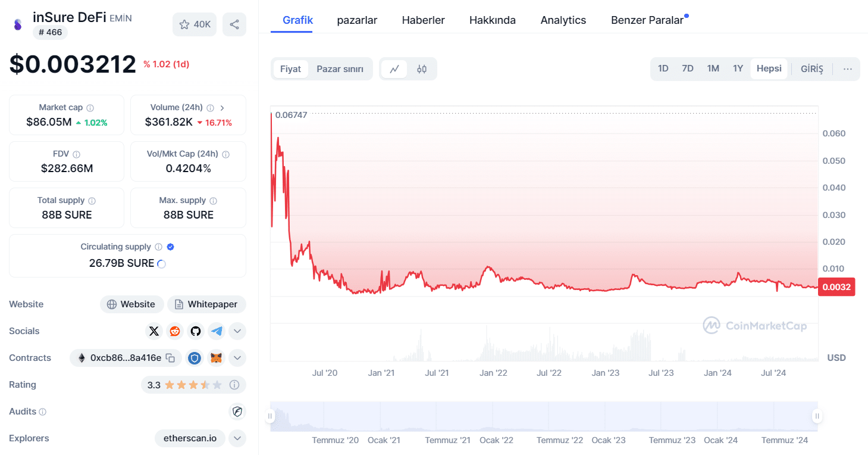Set chart range to 1D
Viewport: 868px width, 455px height.
pyautogui.click(x=663, y=68)
